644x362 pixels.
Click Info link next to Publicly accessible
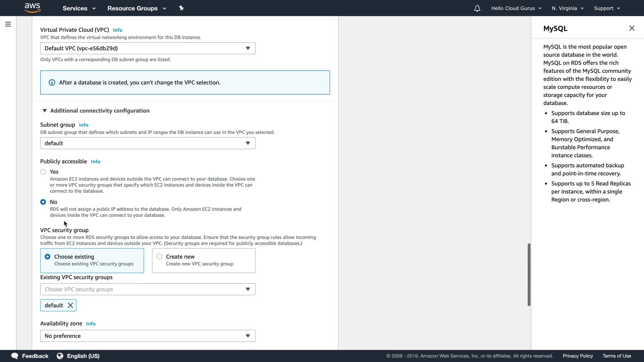click(x=96, y=162)
